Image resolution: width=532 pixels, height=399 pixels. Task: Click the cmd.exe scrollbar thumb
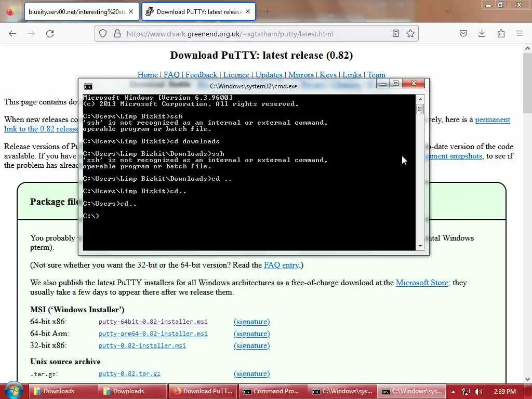pyautogui.click(x=420, y=109)
